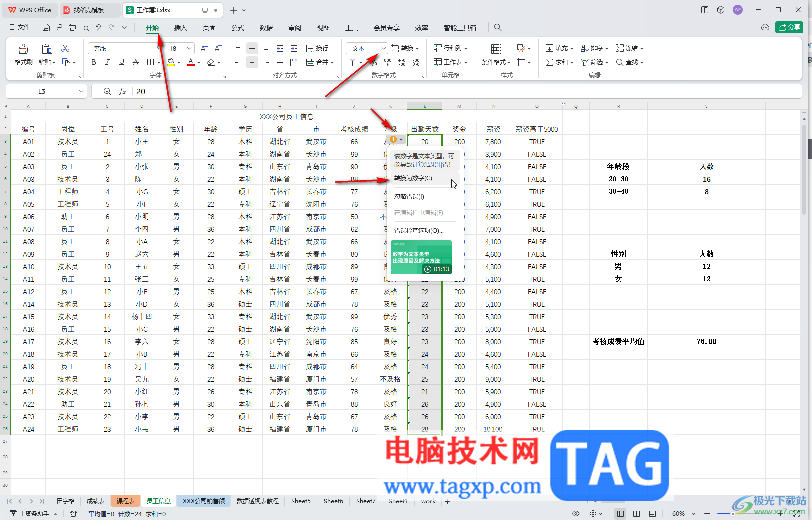Click the table style icon above 条件格式
The height and width of the screenshot is (520, 812).
(496, 49)
